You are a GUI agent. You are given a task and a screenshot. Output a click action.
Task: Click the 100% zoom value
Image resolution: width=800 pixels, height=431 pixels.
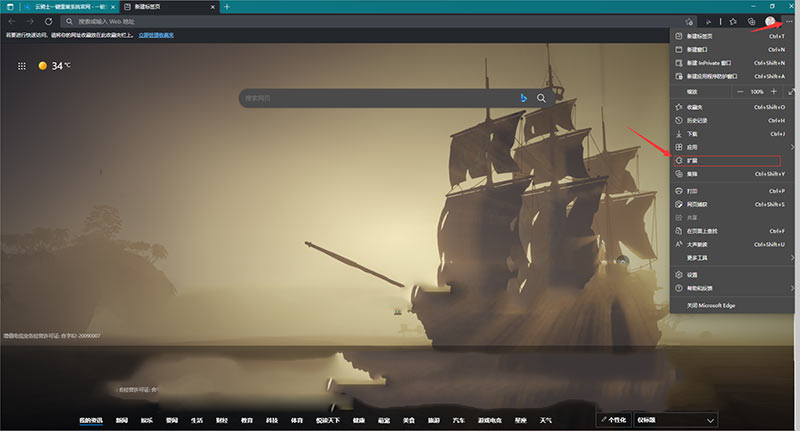tap(757, 92)
